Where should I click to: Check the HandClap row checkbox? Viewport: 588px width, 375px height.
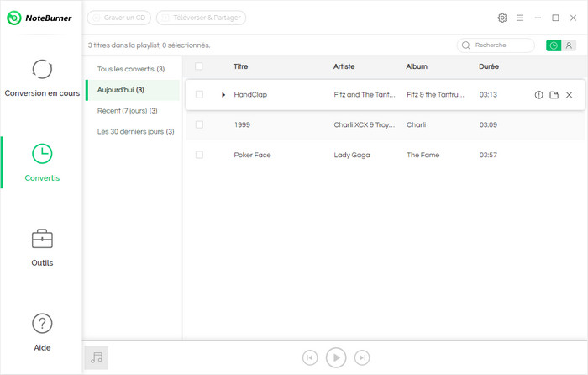(x=199, y=95)
